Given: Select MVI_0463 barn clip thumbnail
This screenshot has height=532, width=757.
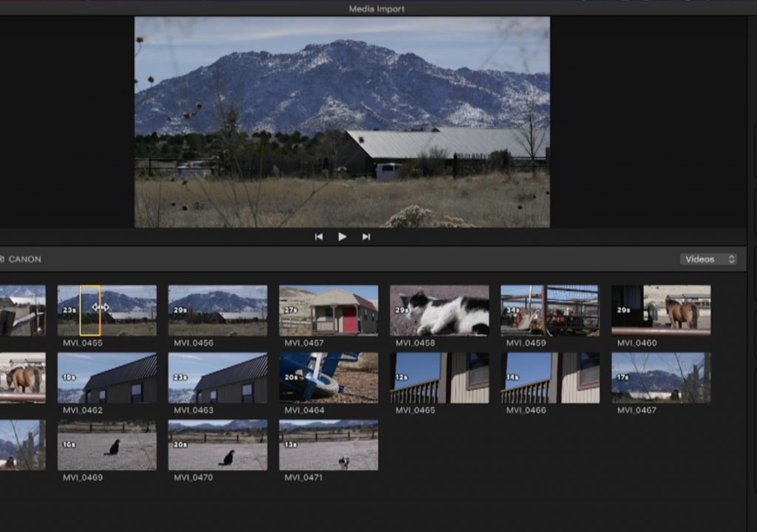Looking at the screenshot, I should 218,378.
